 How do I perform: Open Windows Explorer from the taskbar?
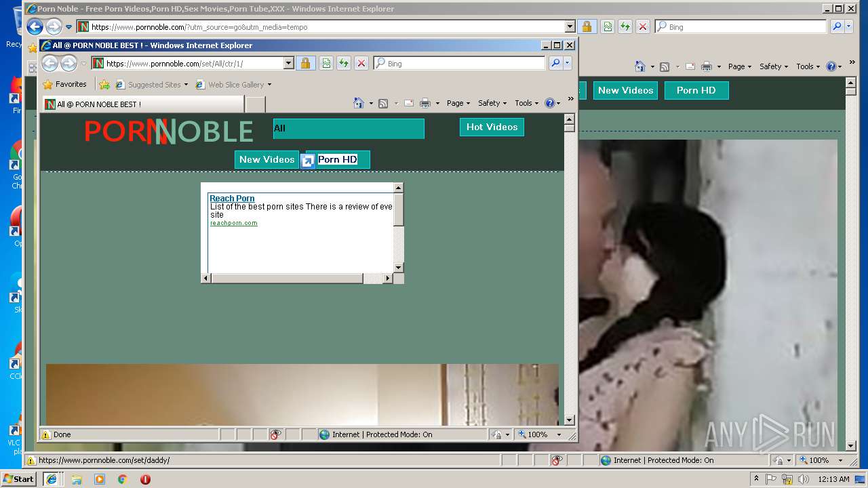(77, 479)
